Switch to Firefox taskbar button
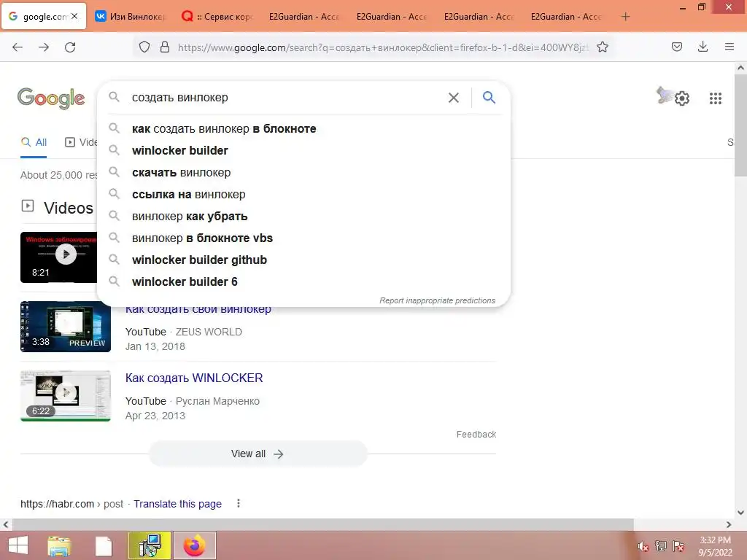Screen dimensions: 747x560 coord(194,545)
